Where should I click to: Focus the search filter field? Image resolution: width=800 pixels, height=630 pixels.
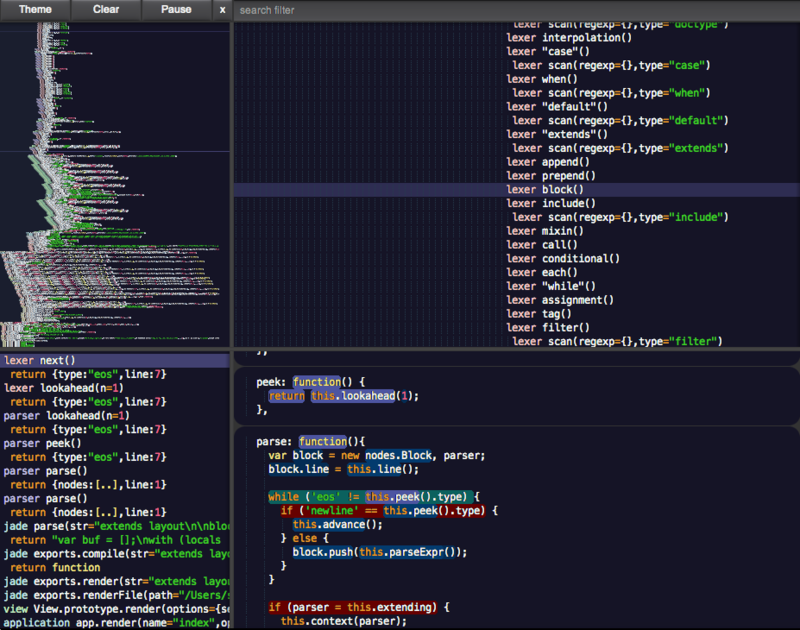coord(516,10)
